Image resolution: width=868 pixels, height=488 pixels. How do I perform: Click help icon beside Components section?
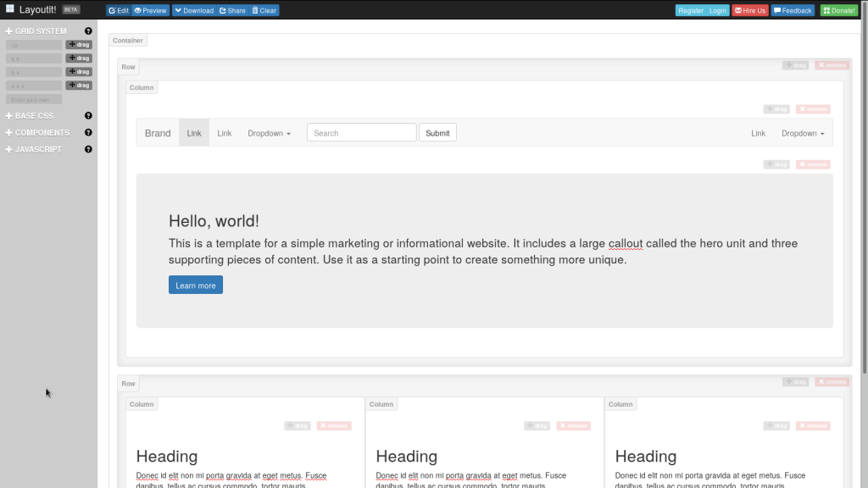[88, 133]
